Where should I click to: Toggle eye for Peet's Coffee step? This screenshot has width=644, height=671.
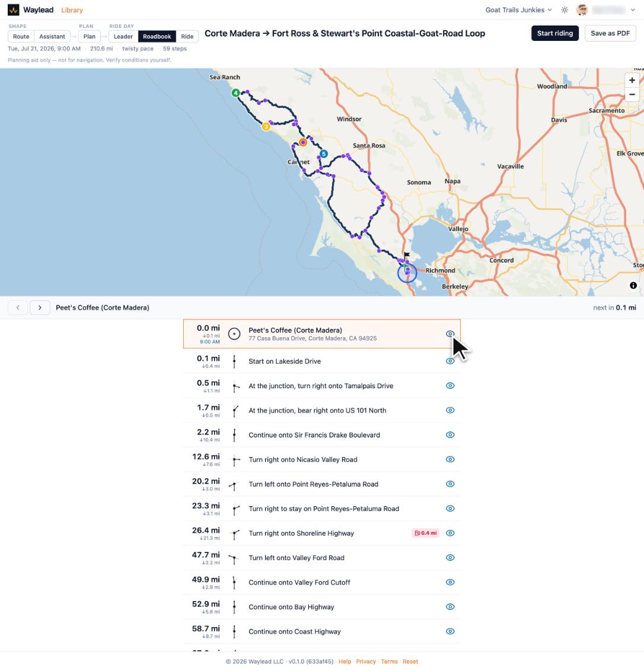click(450, 334)
